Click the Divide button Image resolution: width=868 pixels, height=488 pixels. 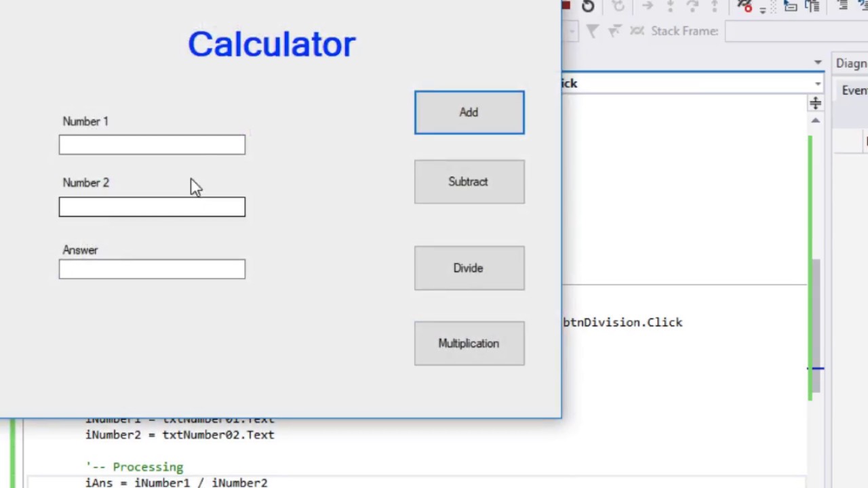pyautogui.click(x=469, y=268)
